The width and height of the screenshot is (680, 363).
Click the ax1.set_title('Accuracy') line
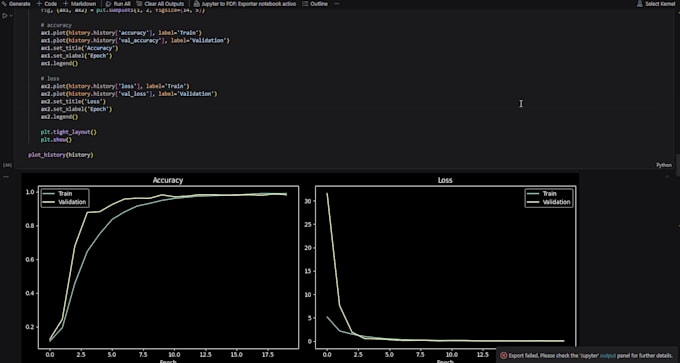pos(79,48)
